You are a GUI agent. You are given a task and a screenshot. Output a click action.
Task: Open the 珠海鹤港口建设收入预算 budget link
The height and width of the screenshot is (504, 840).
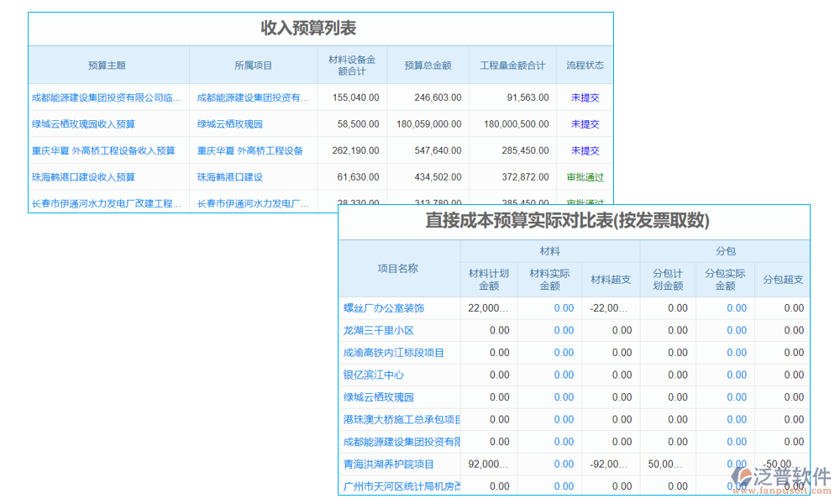pos(86,177)
